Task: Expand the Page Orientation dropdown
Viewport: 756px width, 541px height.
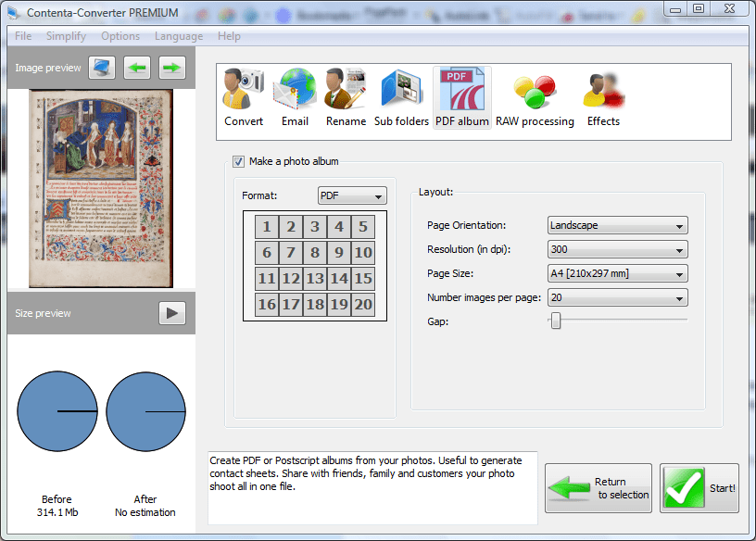Action: tap(618, 225)
